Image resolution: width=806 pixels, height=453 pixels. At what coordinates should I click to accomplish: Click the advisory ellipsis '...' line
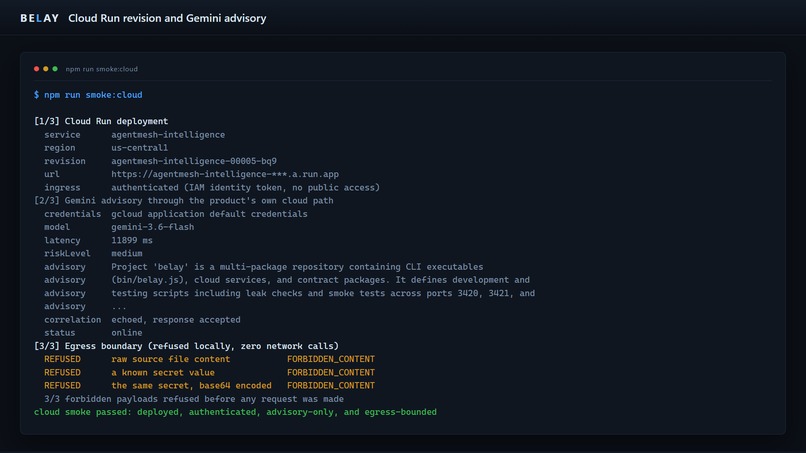point(119,306)
